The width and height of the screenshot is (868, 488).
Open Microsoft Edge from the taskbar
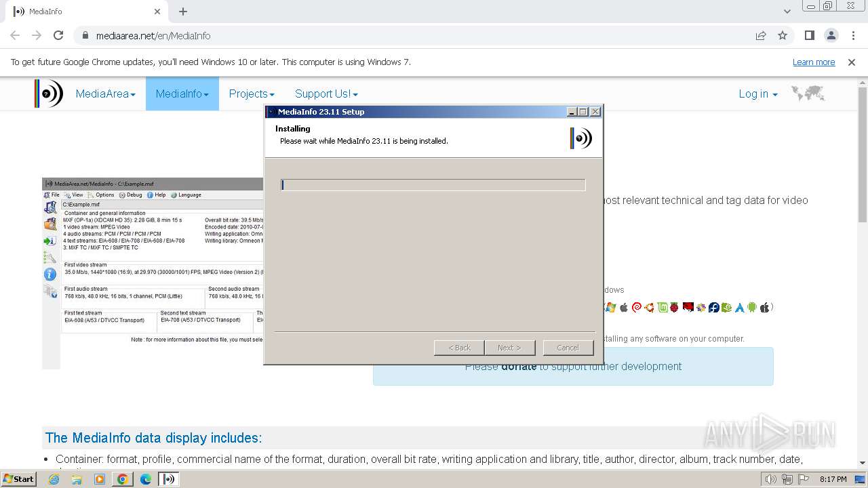(146, 479)
